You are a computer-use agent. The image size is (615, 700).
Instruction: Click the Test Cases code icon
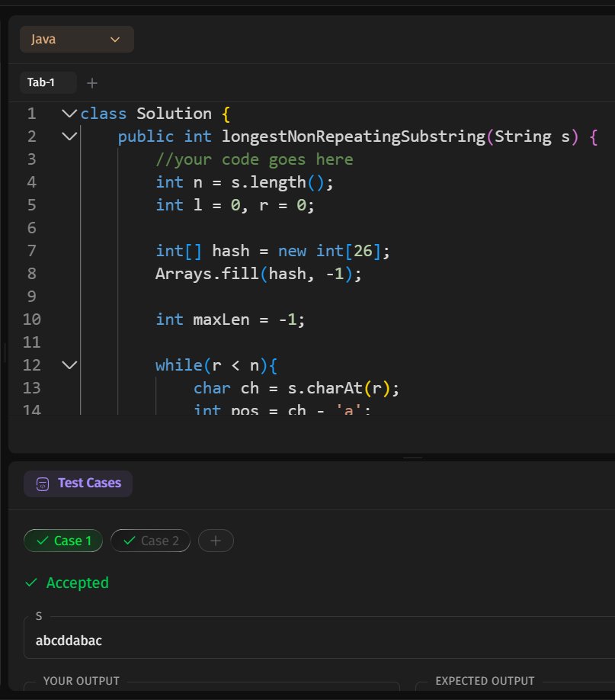tap(43, 484)
